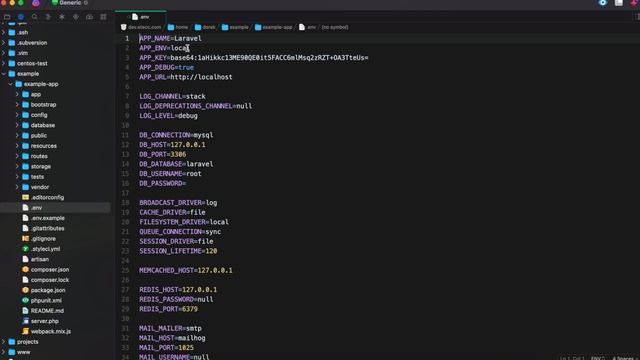Click the APP_URL=http://localhost line
Image resolution: width=640 pixels, height=360 pixels.
point(186,77)
